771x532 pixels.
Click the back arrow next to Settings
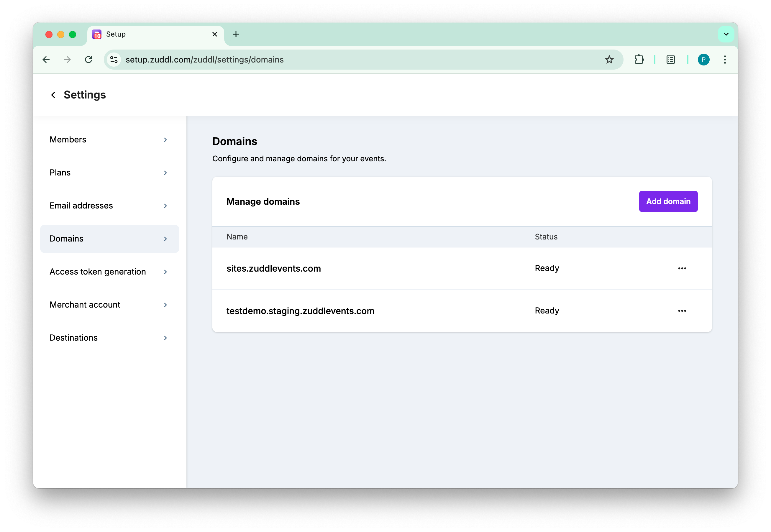click(x=53, y=95)
